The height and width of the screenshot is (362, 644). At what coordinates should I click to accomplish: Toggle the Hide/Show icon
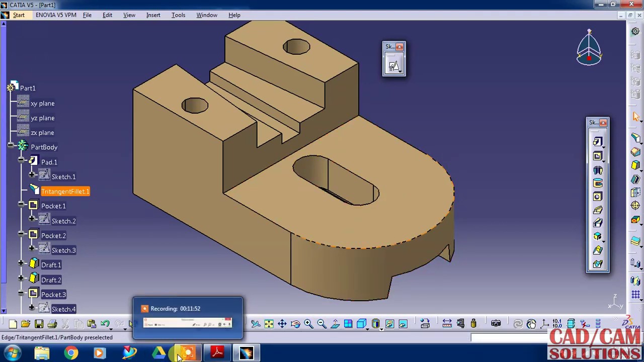389,324
